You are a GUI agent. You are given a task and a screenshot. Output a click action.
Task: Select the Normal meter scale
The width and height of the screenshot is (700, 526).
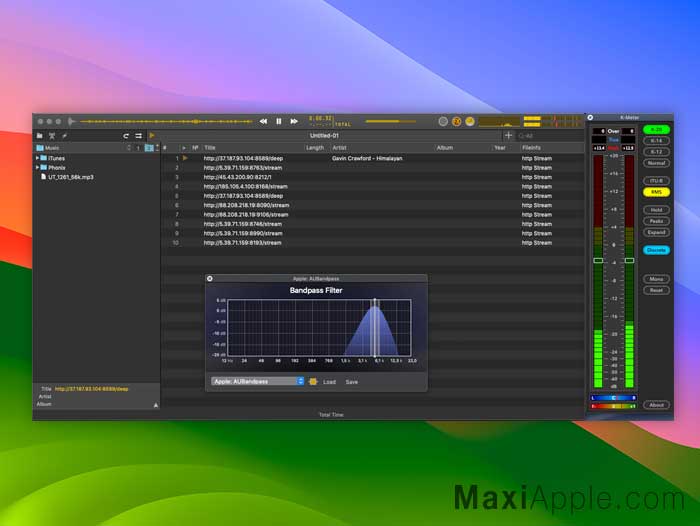(x=656, y=163)
